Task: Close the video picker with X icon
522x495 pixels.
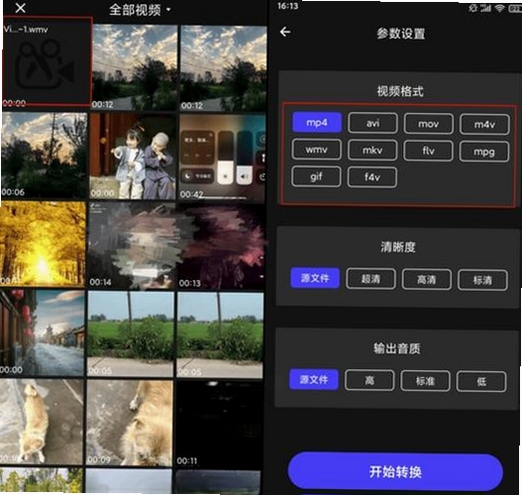Action: [x=20, y=8]
